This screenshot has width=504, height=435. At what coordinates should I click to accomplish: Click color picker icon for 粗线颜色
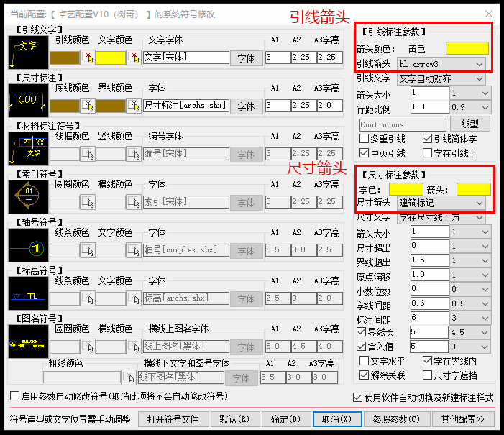pos(128,377)
